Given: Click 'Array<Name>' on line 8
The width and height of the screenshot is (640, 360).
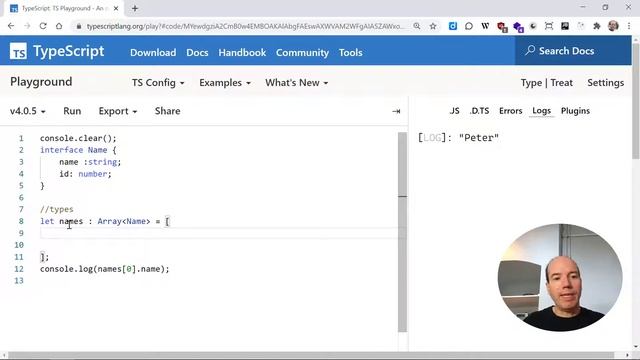Looking at the screenshot, I should click(124, 221).
